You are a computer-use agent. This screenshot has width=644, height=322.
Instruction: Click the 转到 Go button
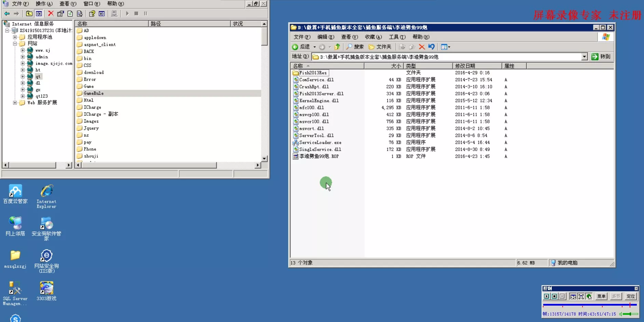601,57
